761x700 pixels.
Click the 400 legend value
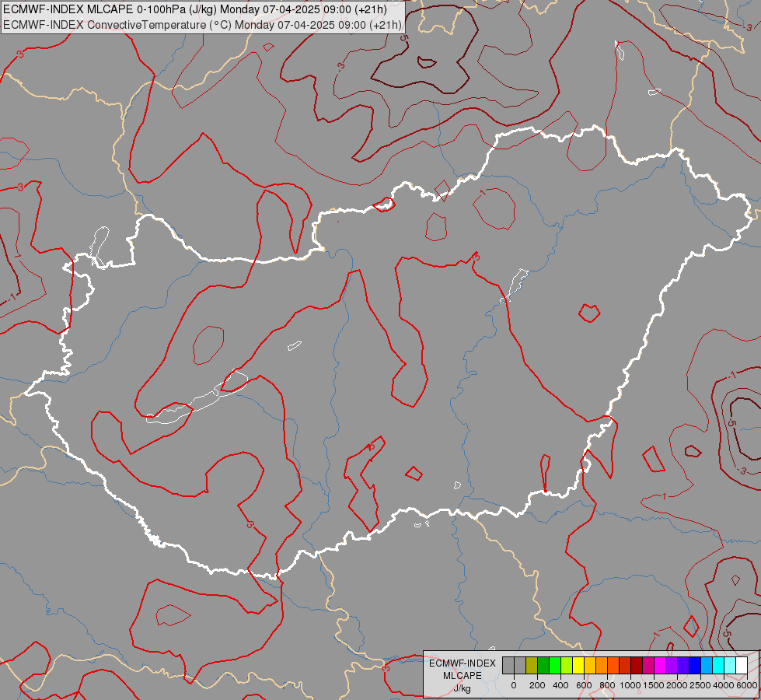[560, 685]
